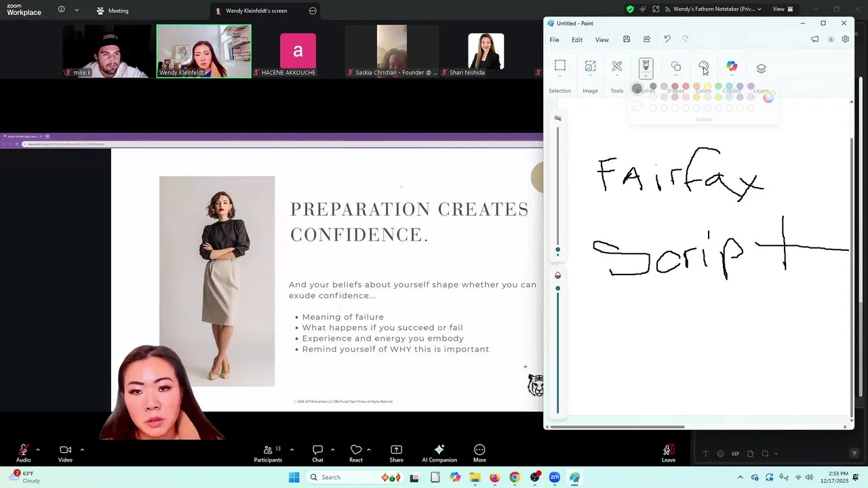Viewport: 868px width, 488px height.
Task: Open Zoom More options
Action: tap(479, 453)
